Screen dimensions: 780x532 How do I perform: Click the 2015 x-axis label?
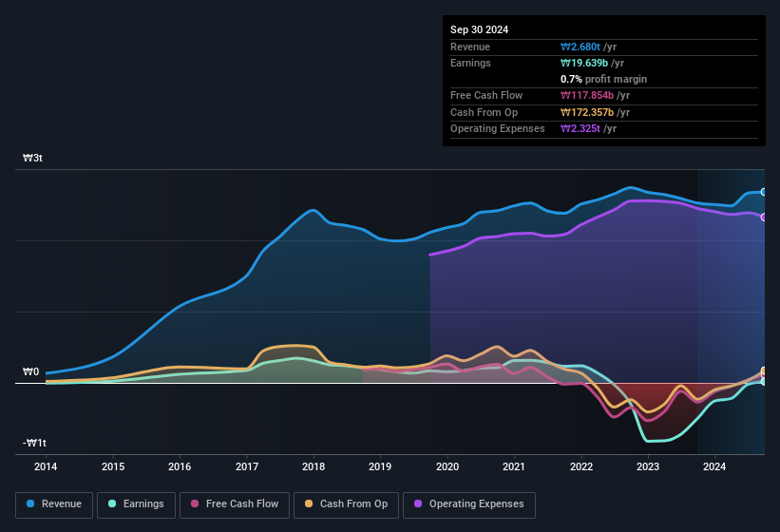113,466
